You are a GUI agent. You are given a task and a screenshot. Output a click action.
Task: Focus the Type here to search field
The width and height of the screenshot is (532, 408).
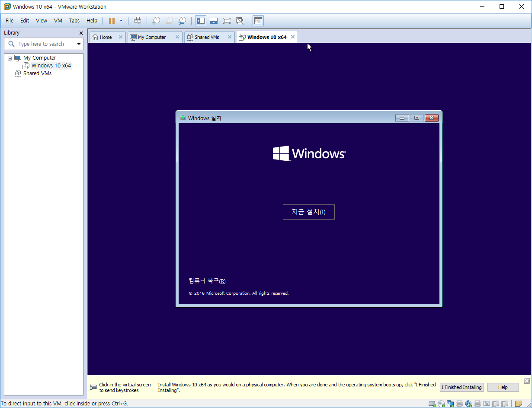[43, 44]
